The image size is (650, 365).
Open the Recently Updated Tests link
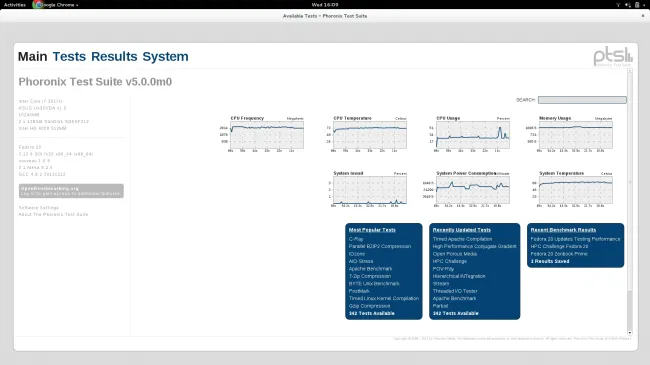(461, 230)
